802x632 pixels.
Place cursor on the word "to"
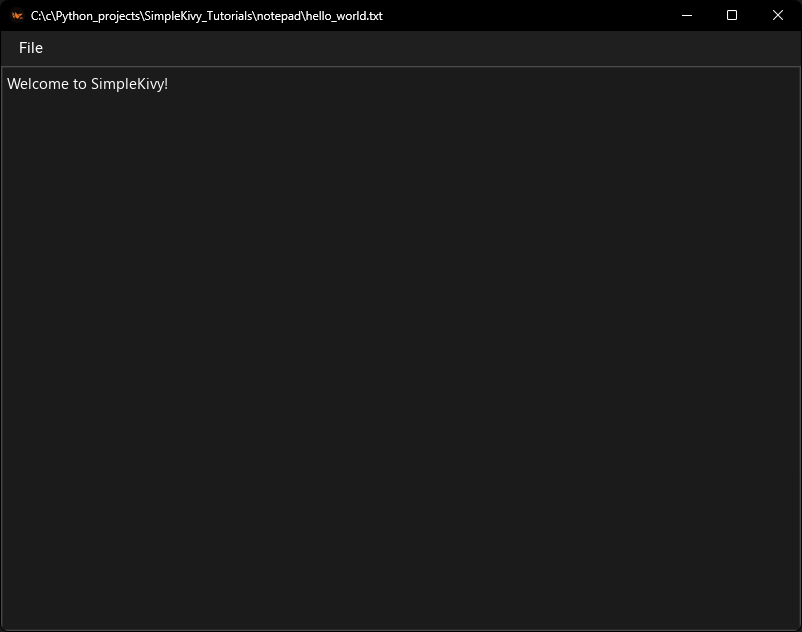pos(80,84)
